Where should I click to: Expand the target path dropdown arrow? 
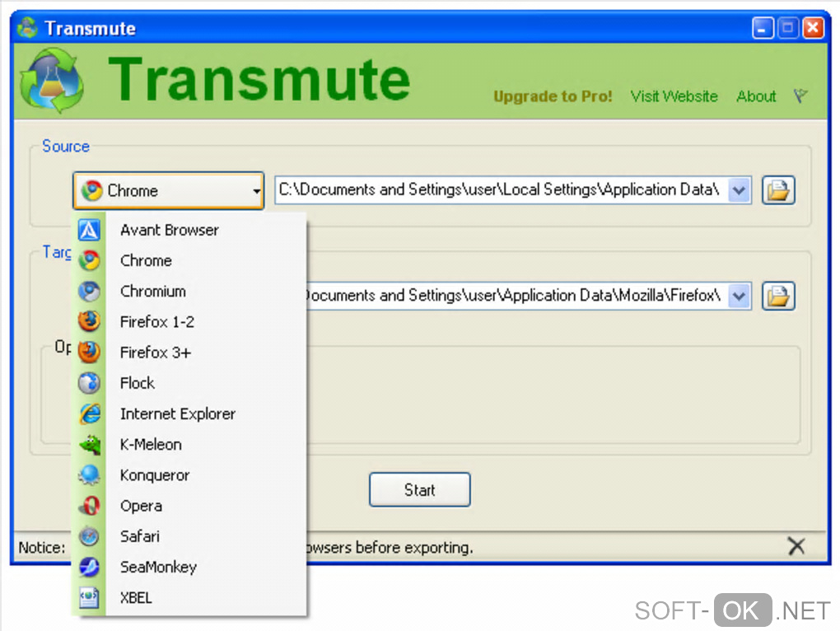click(740, 296)
